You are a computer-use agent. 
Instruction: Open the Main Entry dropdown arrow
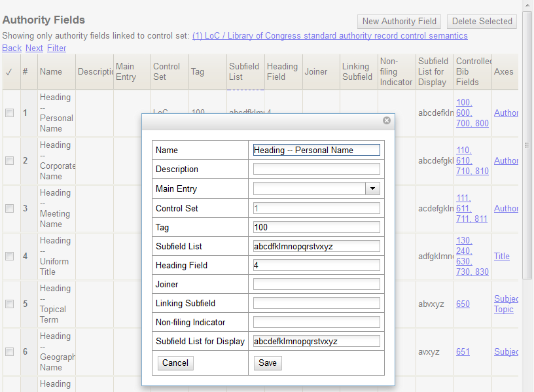(x=372, y=188)
